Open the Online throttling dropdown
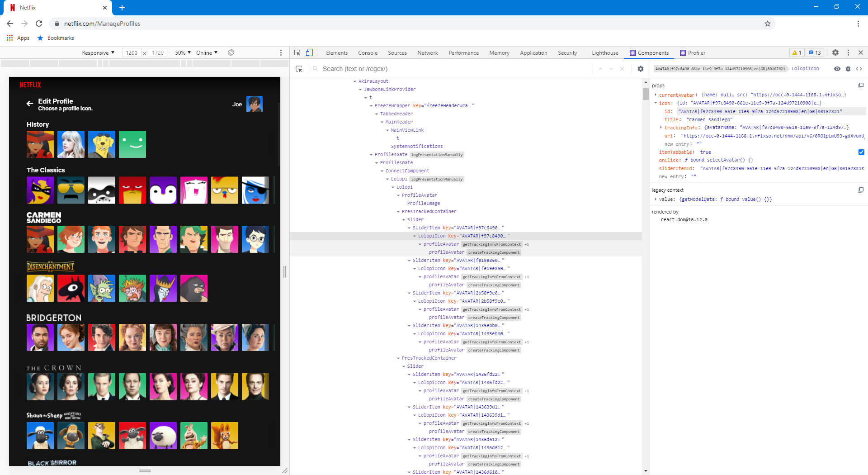The width and height of the screenshot is (868, 475). pos(207,53)
